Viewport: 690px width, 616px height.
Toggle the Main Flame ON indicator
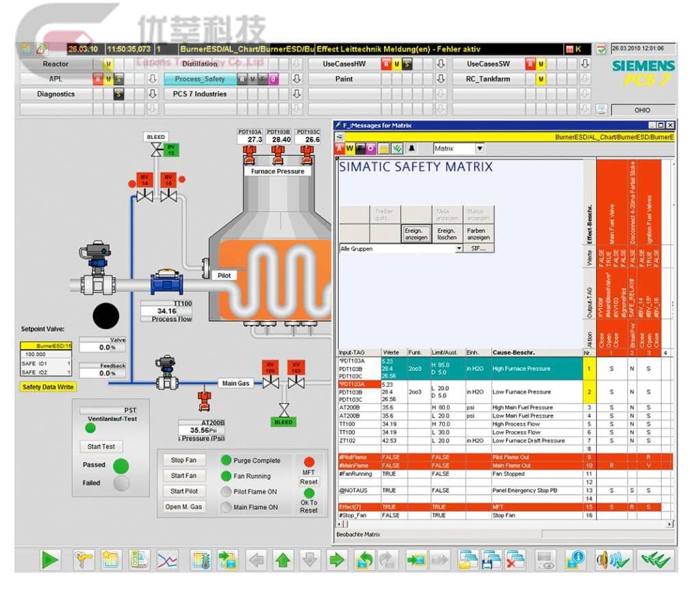click(226, 507)
